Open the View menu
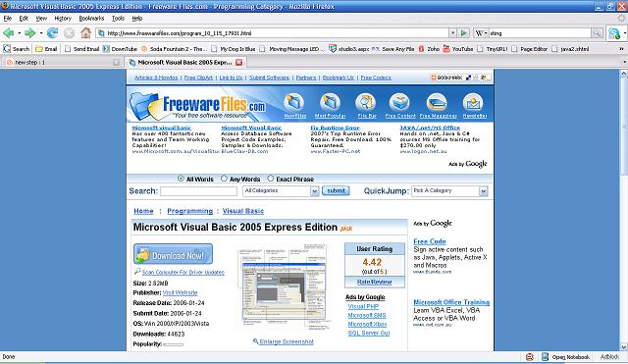The image size is (628, 364). point(41,19)
